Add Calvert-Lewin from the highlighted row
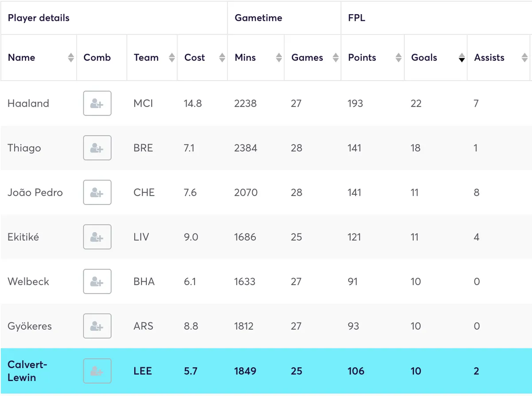The width and height of the screenshot is (532, 396). 97,371
